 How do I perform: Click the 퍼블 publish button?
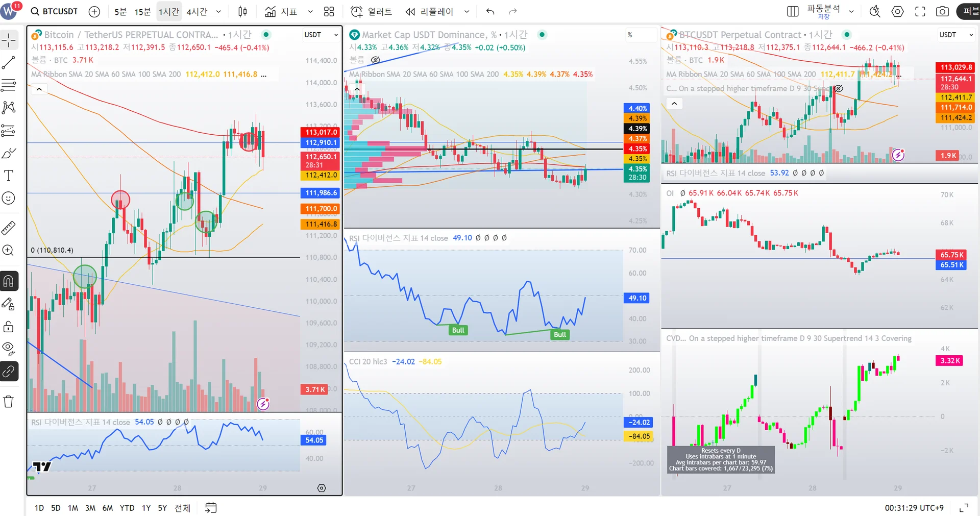click(x=969, y=11)
